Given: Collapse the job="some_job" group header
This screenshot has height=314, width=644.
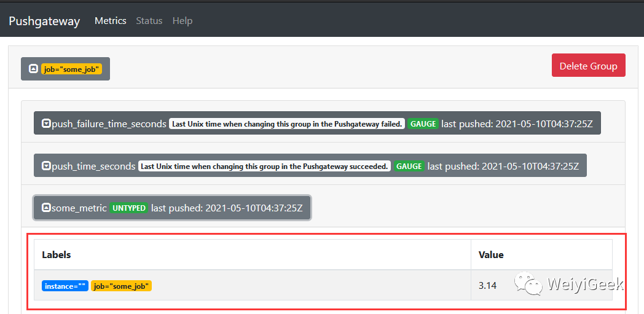Looking at the screenshot, I should (65, 69).
